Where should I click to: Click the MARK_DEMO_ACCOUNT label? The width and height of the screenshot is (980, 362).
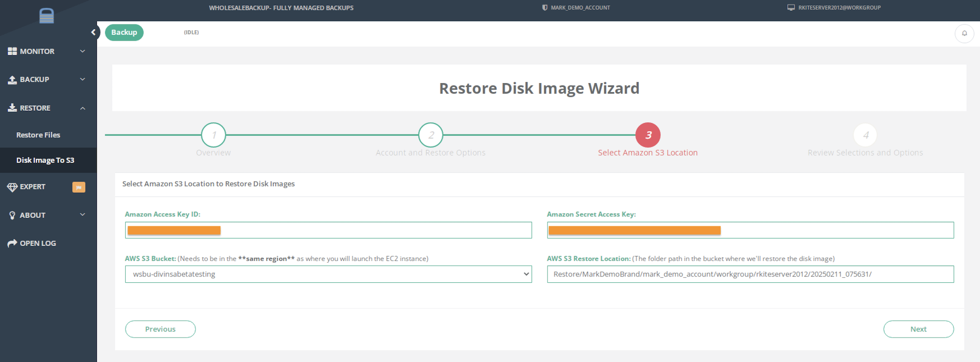tap(580, 8)
